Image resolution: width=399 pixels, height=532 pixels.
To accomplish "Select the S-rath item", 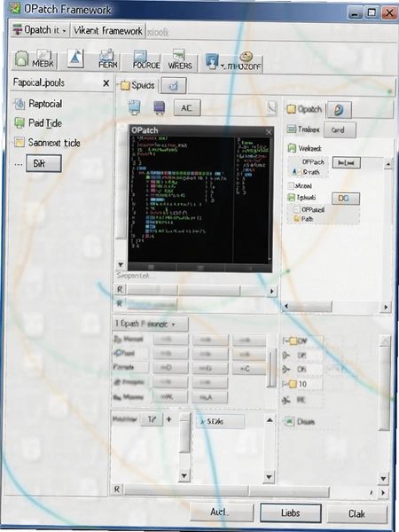I will tap(306, 172).
